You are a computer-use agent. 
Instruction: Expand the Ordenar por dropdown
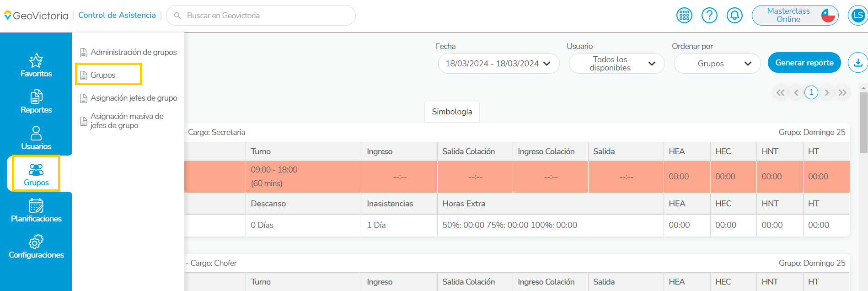tap(717, 64)
